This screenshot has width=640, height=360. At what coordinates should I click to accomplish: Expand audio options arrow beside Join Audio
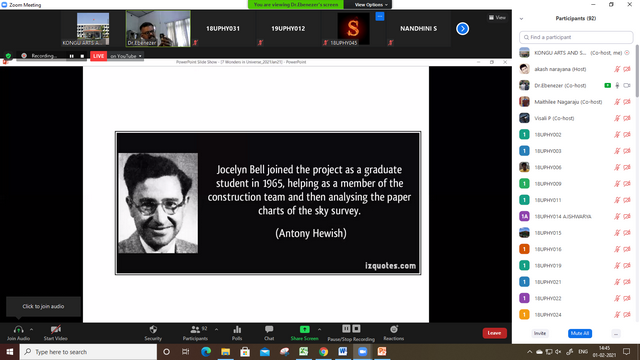(31, 329)
